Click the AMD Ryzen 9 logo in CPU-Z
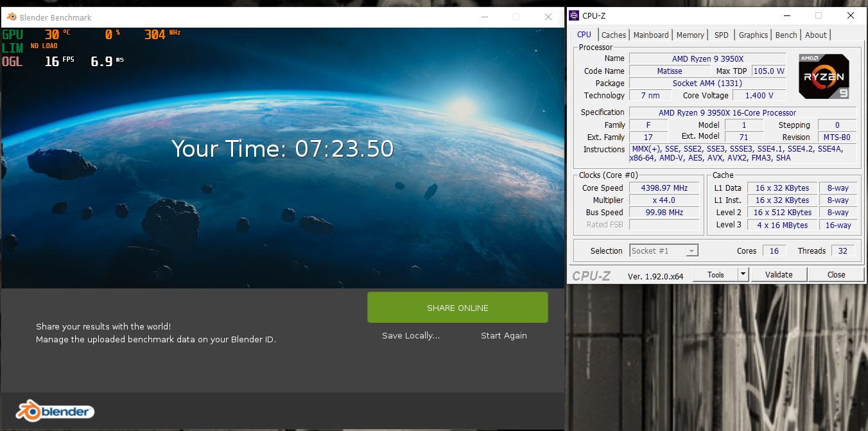The height and width of the screenshot is (431, 868). [x=824, y=76]
